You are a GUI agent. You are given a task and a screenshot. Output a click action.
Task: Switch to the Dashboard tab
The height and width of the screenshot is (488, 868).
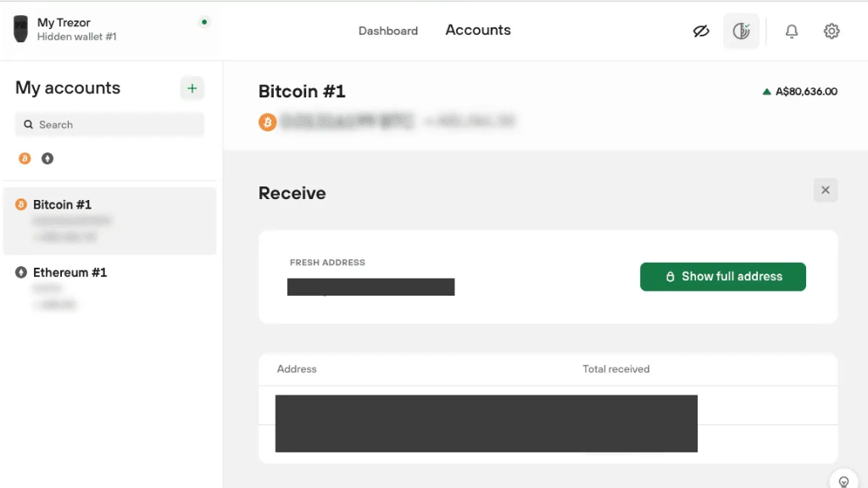click(x=388, y=31)
